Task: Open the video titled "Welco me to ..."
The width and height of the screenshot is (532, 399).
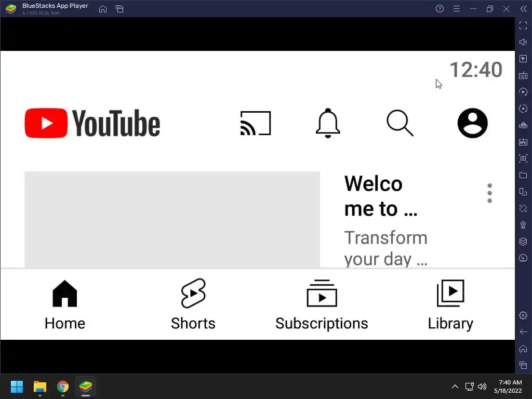Action: pos(381,196)
